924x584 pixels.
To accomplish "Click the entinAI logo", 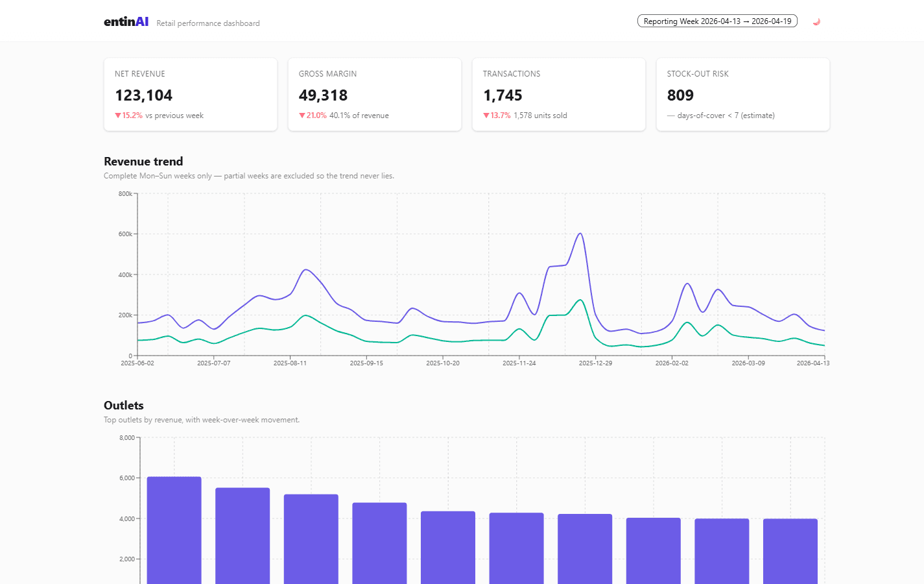I will click(x=126, y=21).
